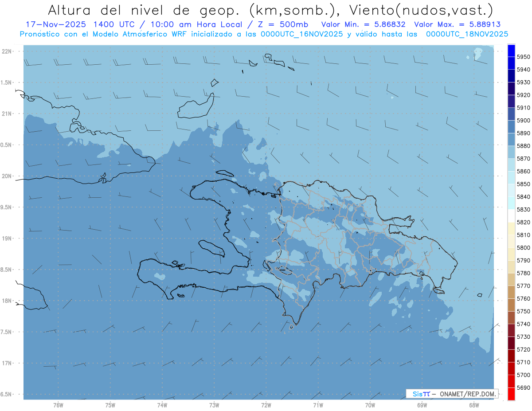Click the legend value '5780'
This screenshot has height=411, width=532.
pos(524,273)
